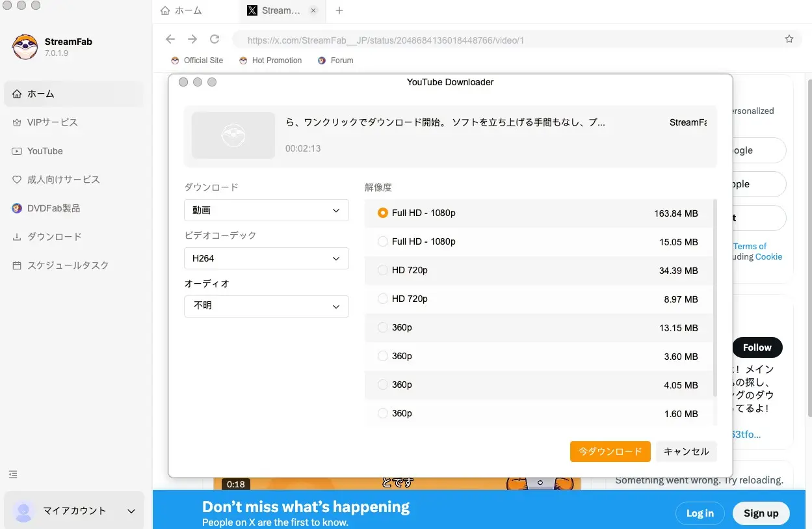The height and width of the screenshot is (529, 812).
Task: Click the Log in button
Action: tap(700, 513)
